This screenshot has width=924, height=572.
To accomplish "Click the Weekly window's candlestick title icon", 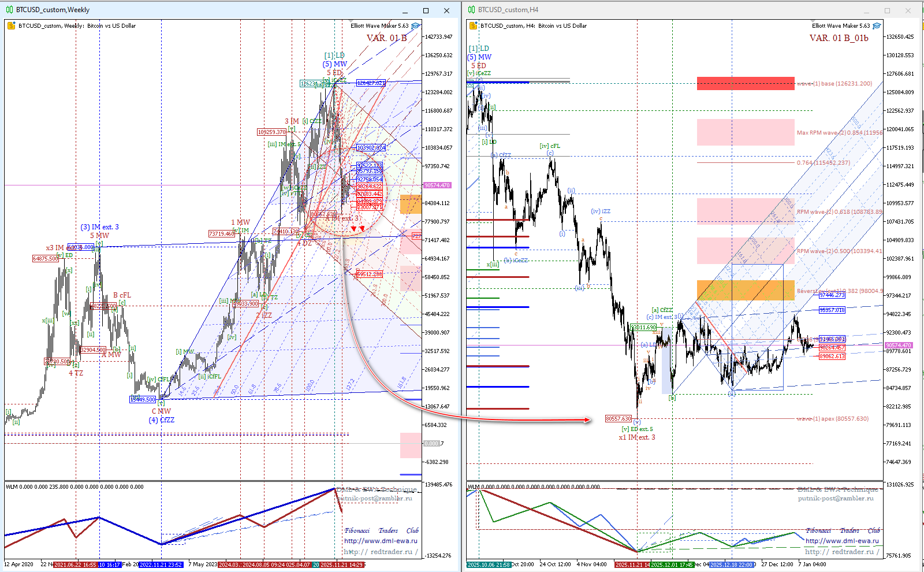I will tap(10, 10).
